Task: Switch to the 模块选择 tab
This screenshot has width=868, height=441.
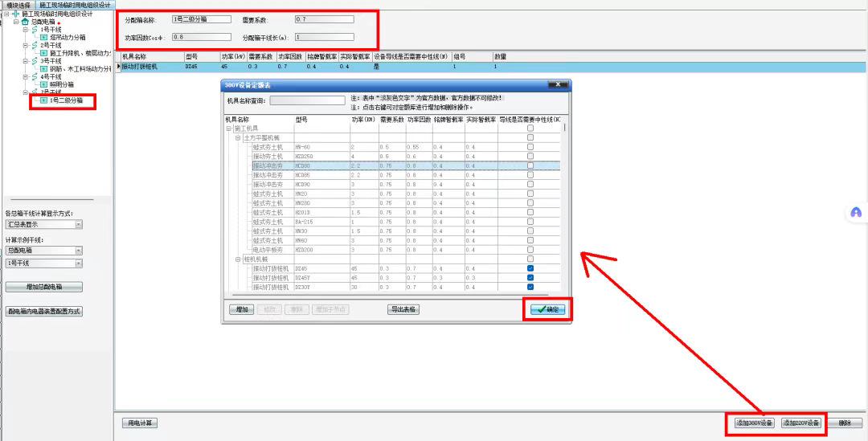Action: click(18, 5)
